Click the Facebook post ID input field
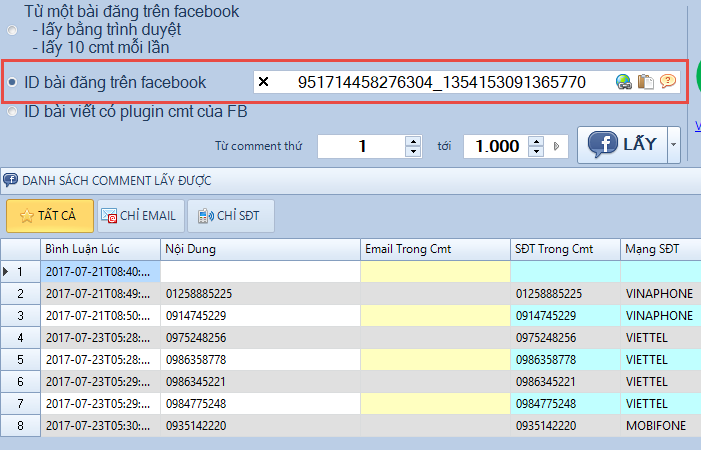 click(440, 82)
